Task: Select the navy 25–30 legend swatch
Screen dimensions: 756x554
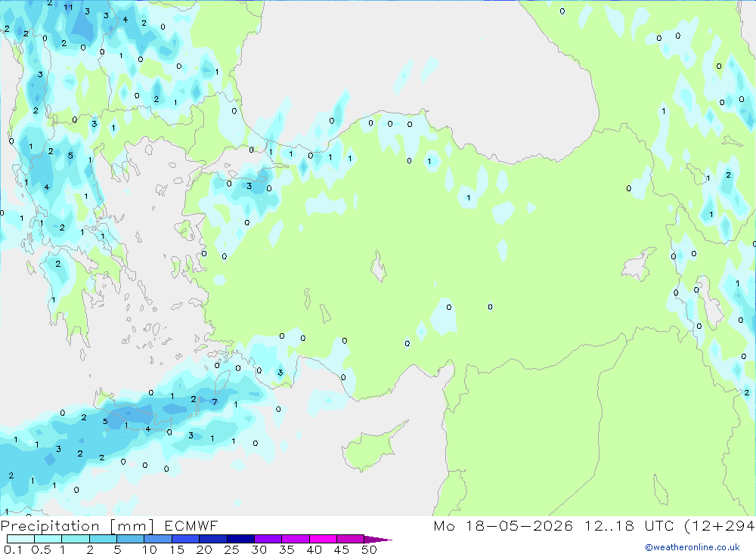Action: coord(240,539)
